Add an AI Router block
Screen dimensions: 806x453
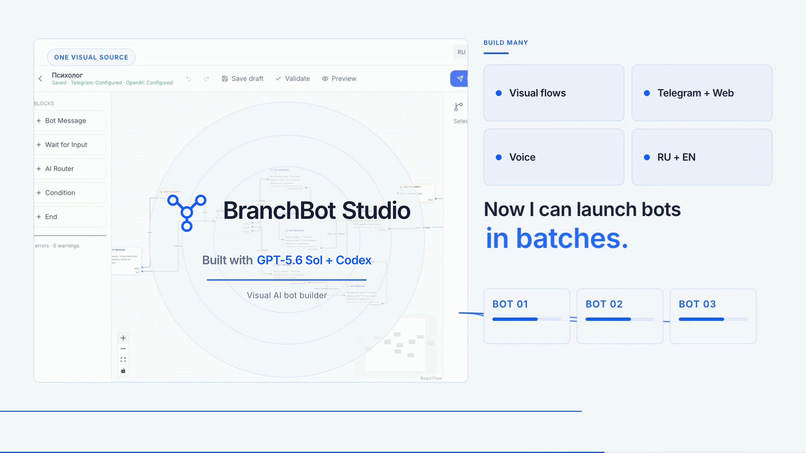[70, 169]
